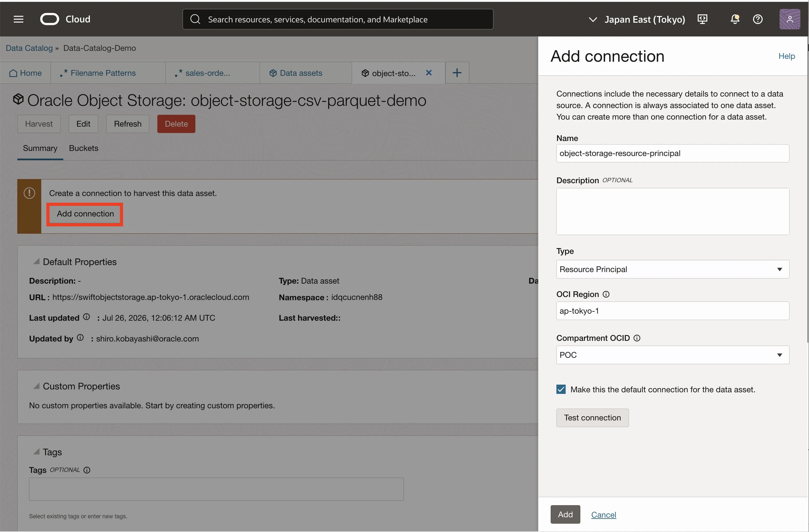Switch to the sales-orde... tab
Viewport: 809px width, 532px height.
(213, 73)
